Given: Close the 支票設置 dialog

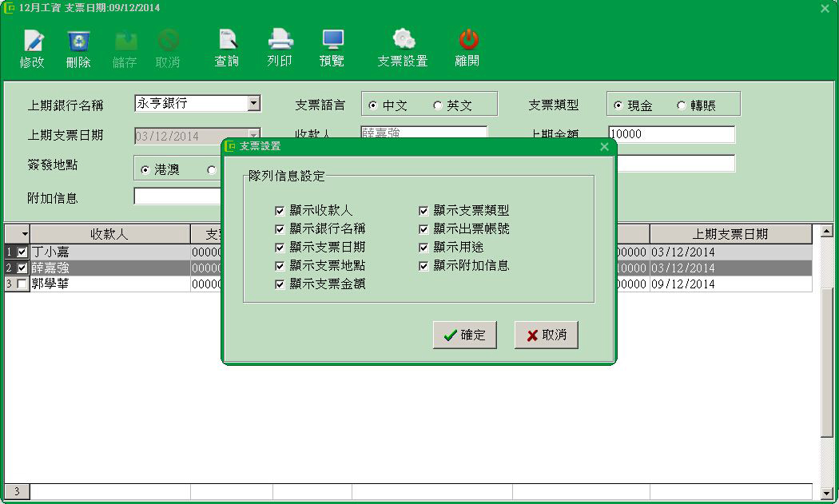Looking at the screenshot, I should [604, 146].
